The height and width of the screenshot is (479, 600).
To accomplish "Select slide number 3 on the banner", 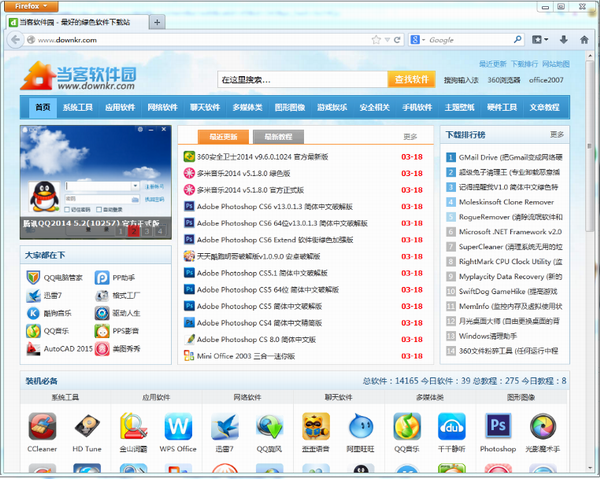I will coord(146,232).
